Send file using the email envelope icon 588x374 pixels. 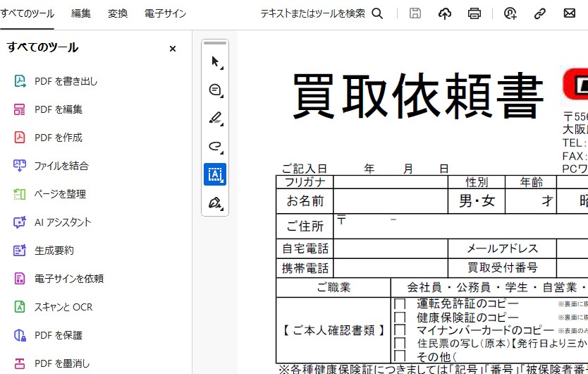[570, 13]
